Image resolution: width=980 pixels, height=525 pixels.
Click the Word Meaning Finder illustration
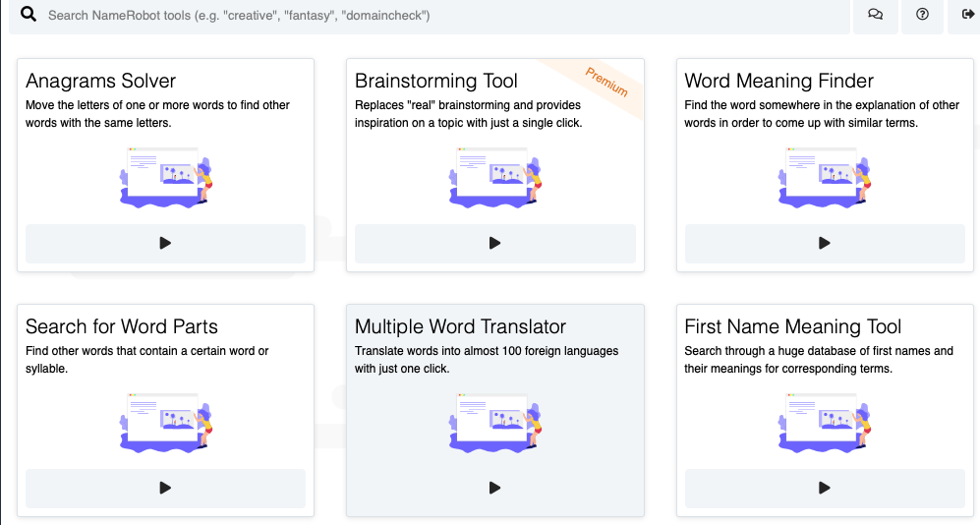(824, 177)
